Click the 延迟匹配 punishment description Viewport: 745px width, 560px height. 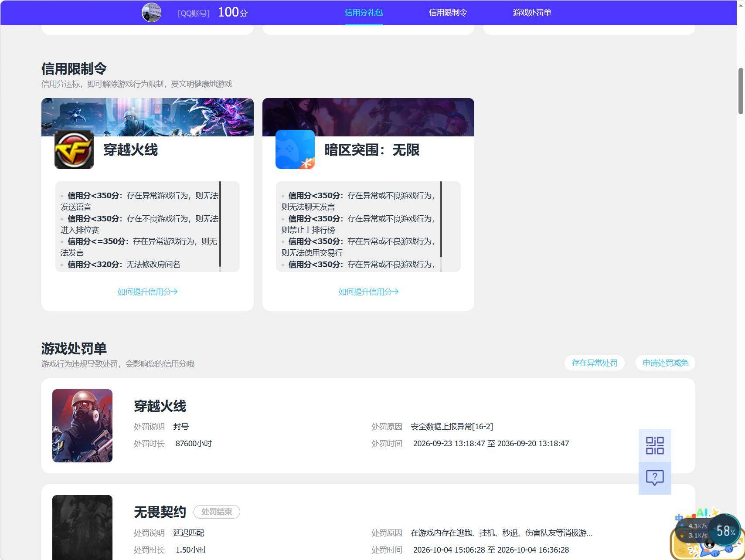188,533
